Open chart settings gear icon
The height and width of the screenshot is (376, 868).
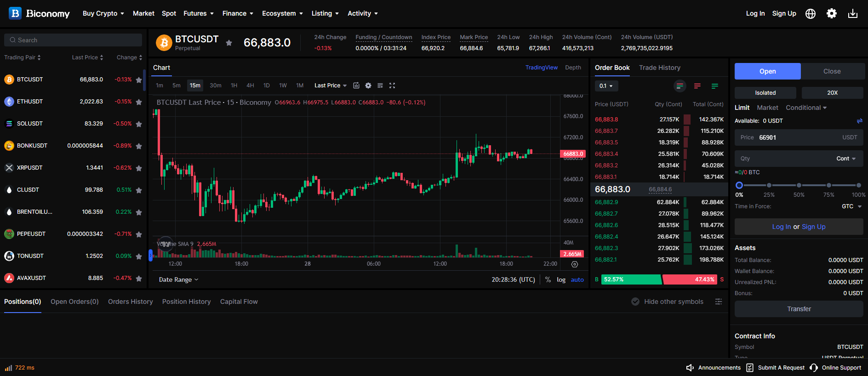[368, 85]
